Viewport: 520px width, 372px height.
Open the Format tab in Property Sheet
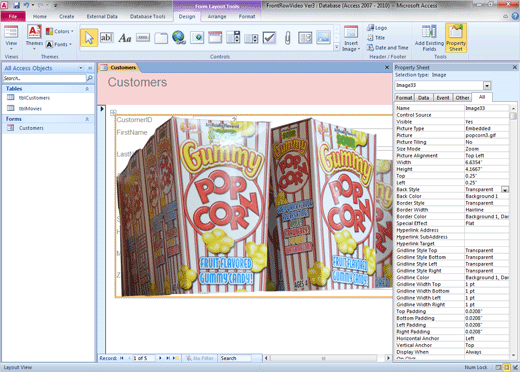[x=404, y=98]
